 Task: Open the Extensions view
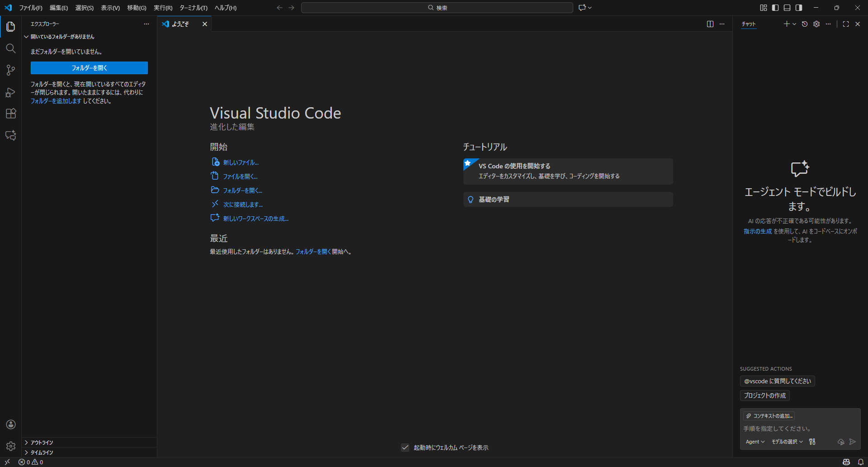click(x=11, y=114)
